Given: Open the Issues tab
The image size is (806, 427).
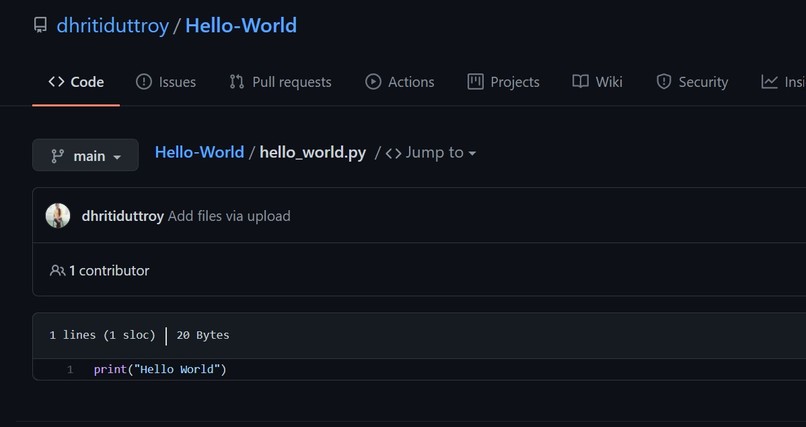Looking at the screenshot, I should point(166,82).
